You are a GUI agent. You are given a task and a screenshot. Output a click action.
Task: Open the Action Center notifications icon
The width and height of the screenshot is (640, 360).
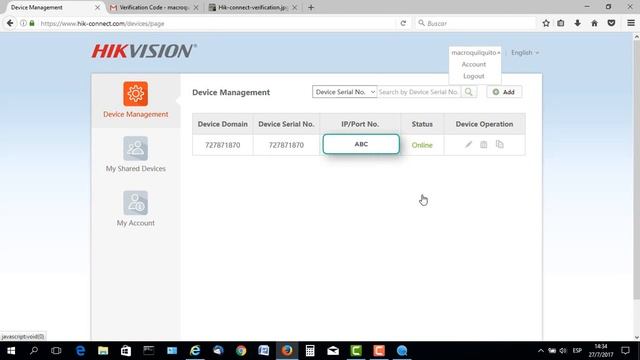coord(625,351)
